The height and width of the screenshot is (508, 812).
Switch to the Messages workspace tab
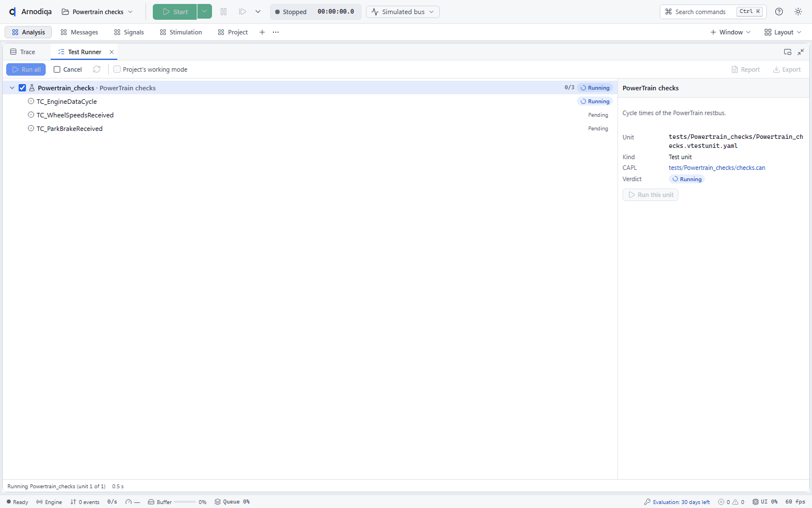[x=80, y=32]
